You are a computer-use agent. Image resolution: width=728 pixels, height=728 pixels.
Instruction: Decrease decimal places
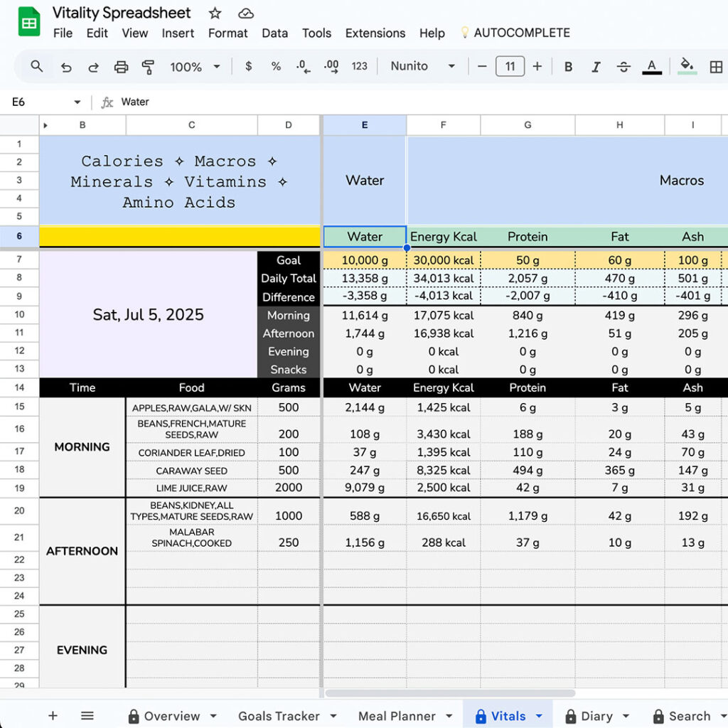[x=303, y=67]
